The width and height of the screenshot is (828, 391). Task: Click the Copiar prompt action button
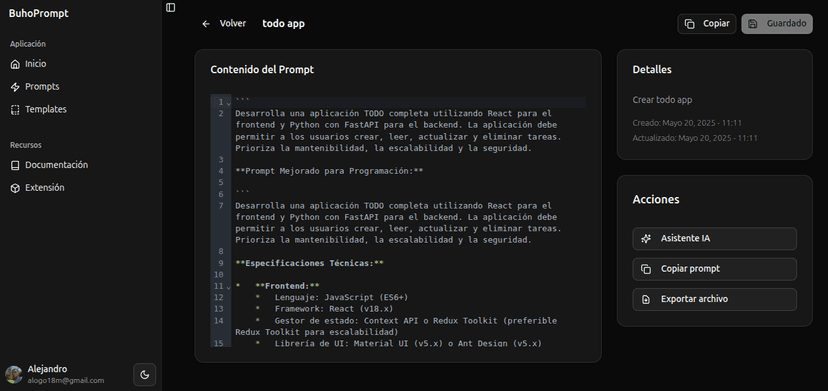tap(714, 269)
